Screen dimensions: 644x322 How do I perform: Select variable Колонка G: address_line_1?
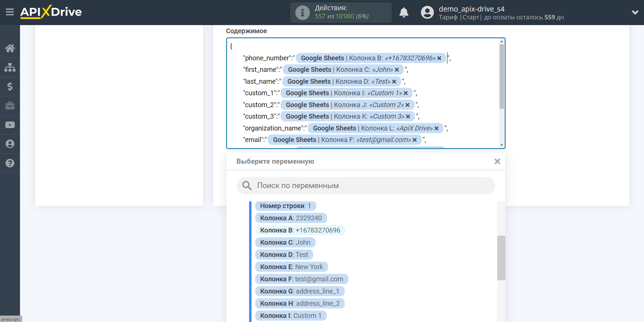tap(300, 291)
